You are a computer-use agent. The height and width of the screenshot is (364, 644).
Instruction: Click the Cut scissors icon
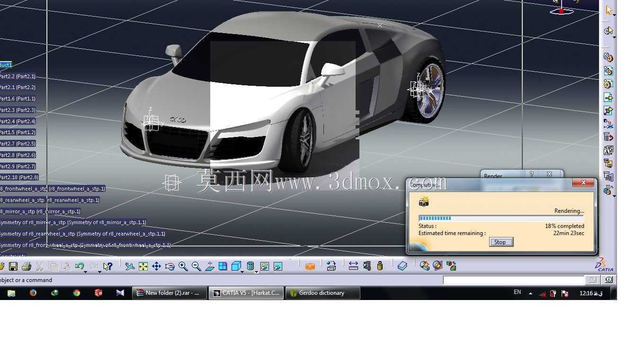(40, 266)
